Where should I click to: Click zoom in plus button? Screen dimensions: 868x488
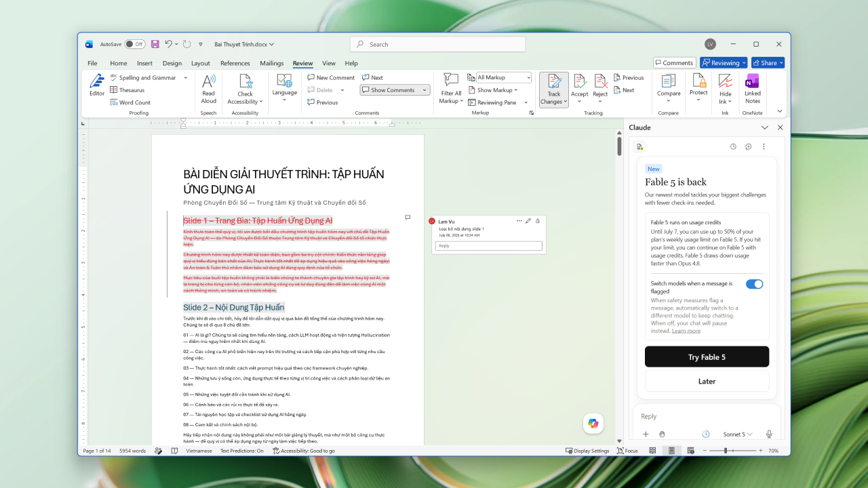pos(760,451)
